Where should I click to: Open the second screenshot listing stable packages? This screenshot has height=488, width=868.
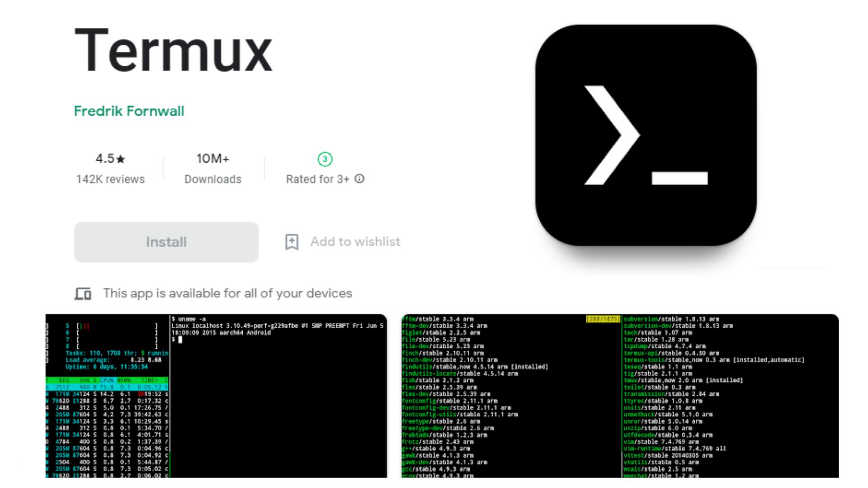619,395
